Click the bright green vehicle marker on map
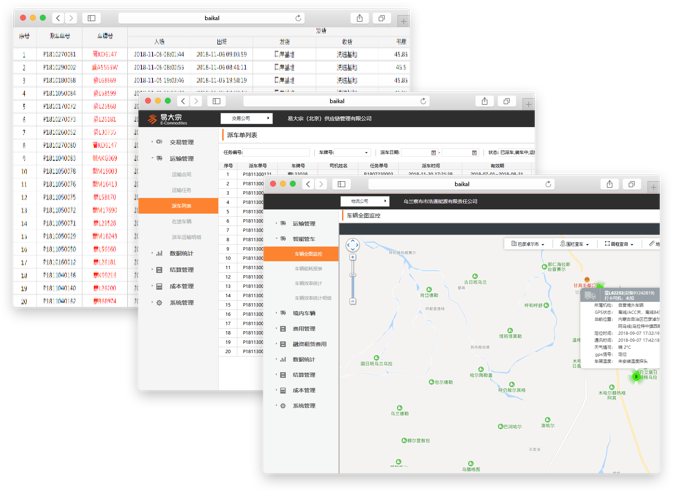673x492 pixels. point(637,376)
